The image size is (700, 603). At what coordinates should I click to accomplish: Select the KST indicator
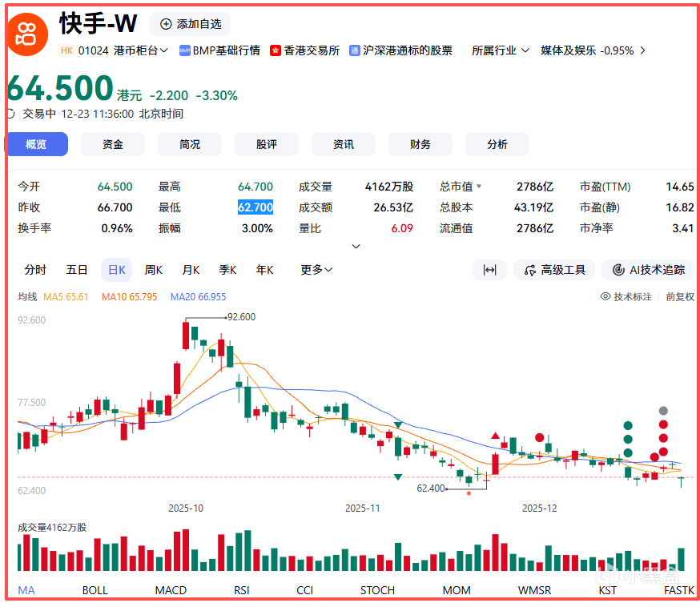[607, 590]
